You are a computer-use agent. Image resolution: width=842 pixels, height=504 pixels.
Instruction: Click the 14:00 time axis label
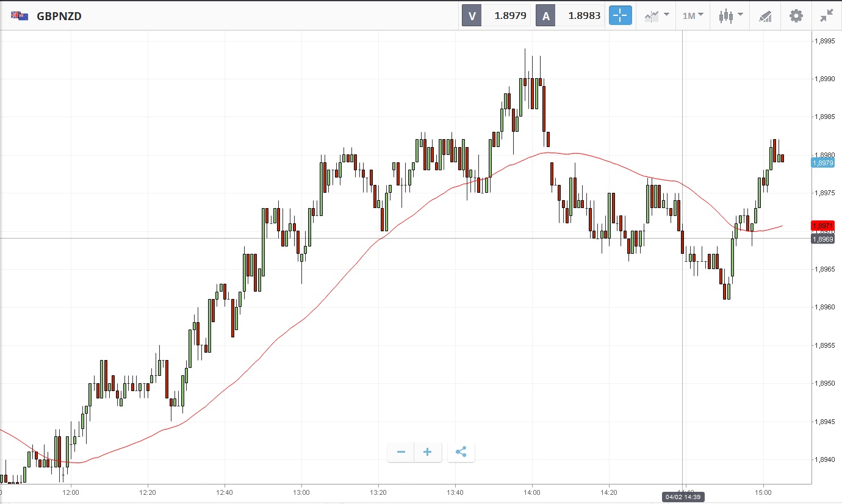[532, 491]
